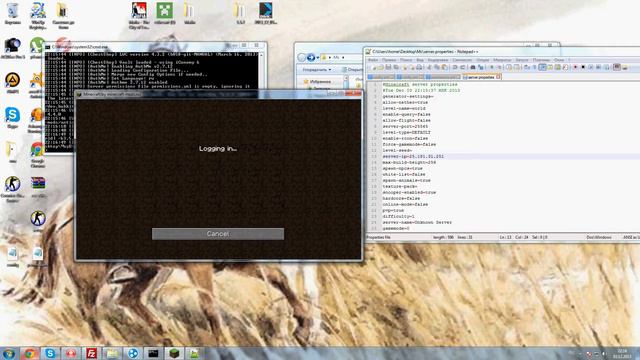This screenshot has width=640, height=360.
Task: Click Save All icon in Notepad++ toolbar
Action: point(396,67)
